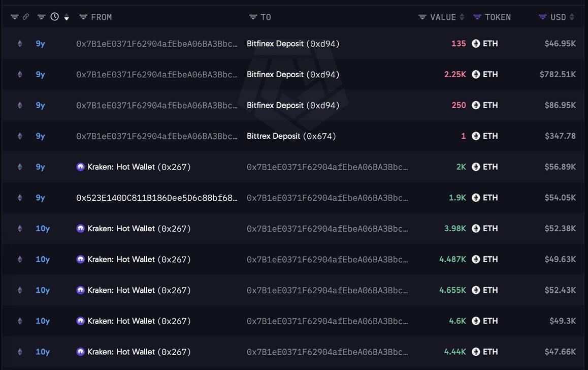Open sender address 0x523E140DC811B186Dee5D6c88bf68
Viewport: 588px width, 370px height.
(157, 198)
